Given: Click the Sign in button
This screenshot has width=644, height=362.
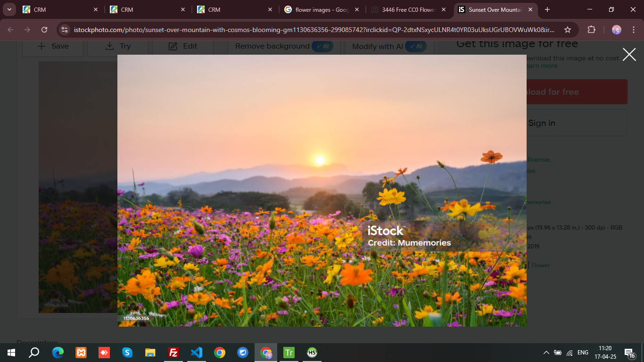Looking at the screenshot, I should tap(577, 123).
